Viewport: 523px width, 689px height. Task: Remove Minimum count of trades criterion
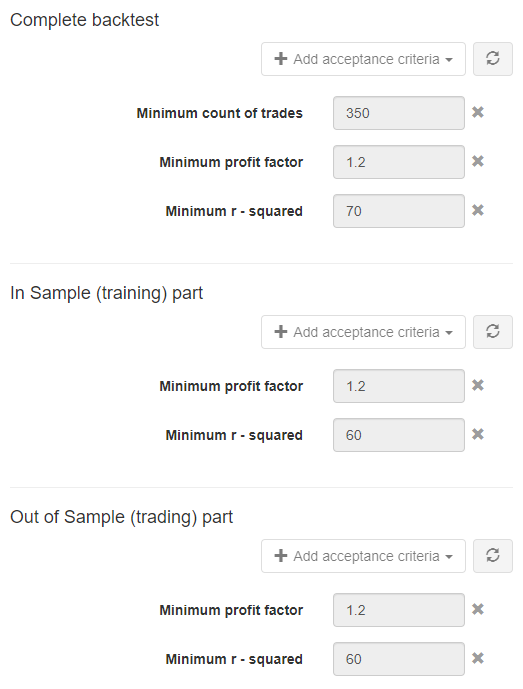(478, 112)
